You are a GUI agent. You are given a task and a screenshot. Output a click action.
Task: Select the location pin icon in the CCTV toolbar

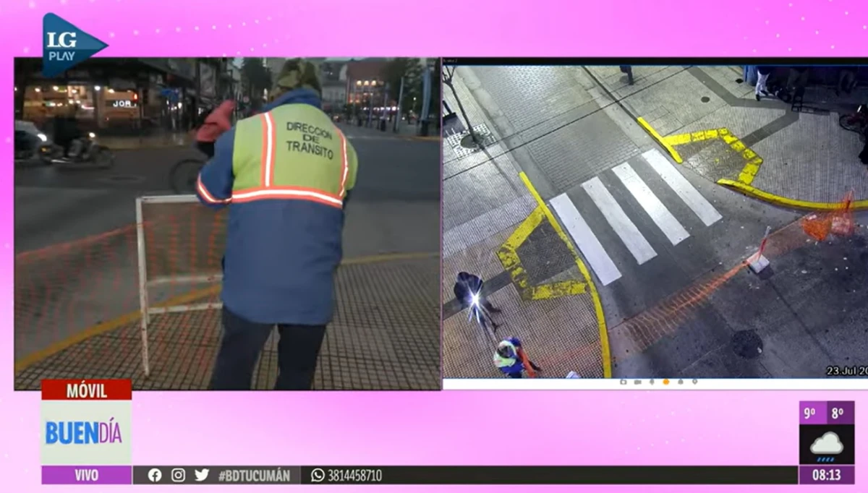point(694,382)
